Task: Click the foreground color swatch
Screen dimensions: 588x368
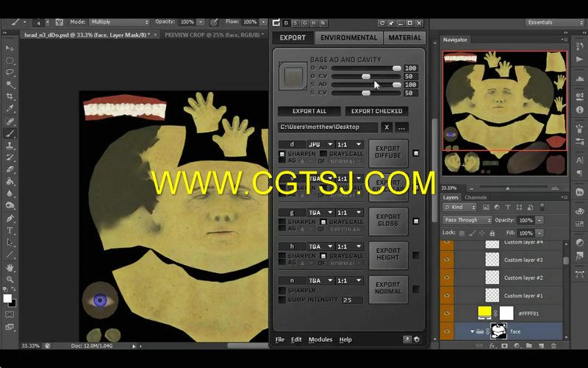Action: coord(7,298)
